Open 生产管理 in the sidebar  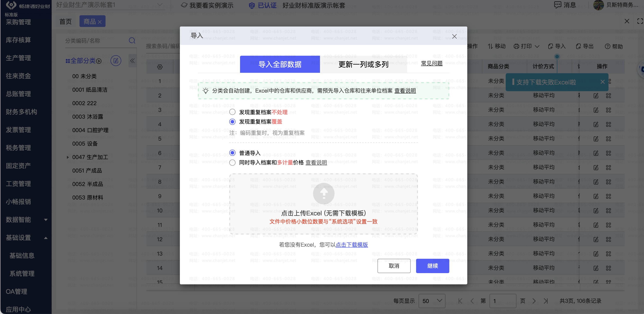(x=18, y=58)
